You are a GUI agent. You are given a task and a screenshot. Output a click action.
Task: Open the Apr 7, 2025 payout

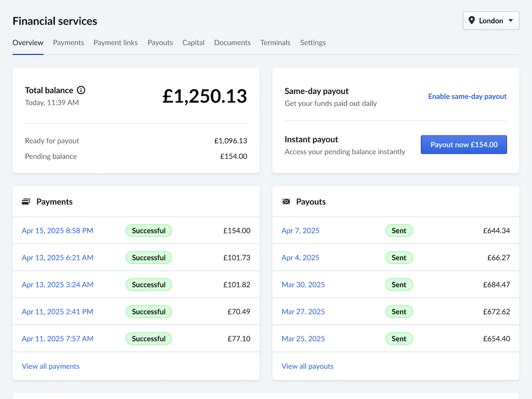pos(300,231)
